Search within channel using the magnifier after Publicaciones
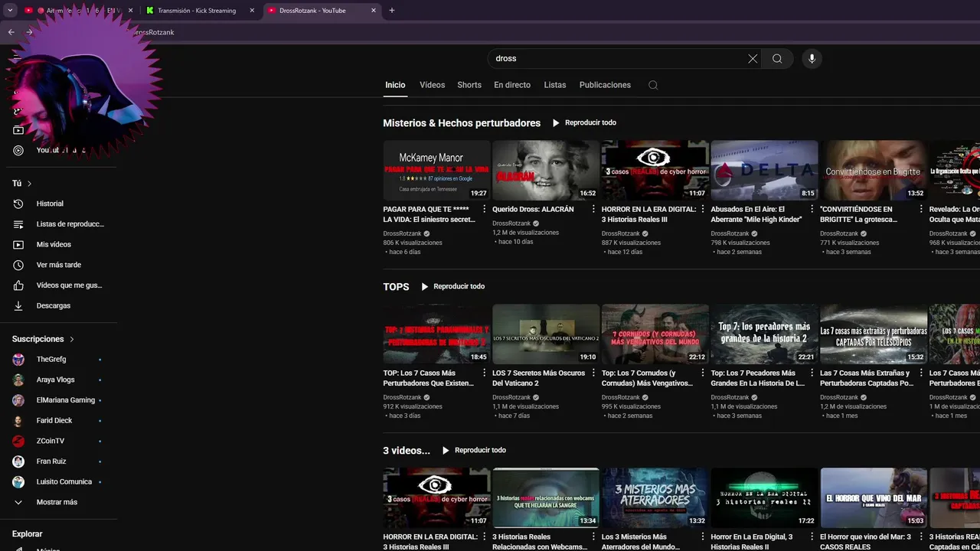The height and width of the screenshot is (551, 980). (x=653, y=85)
